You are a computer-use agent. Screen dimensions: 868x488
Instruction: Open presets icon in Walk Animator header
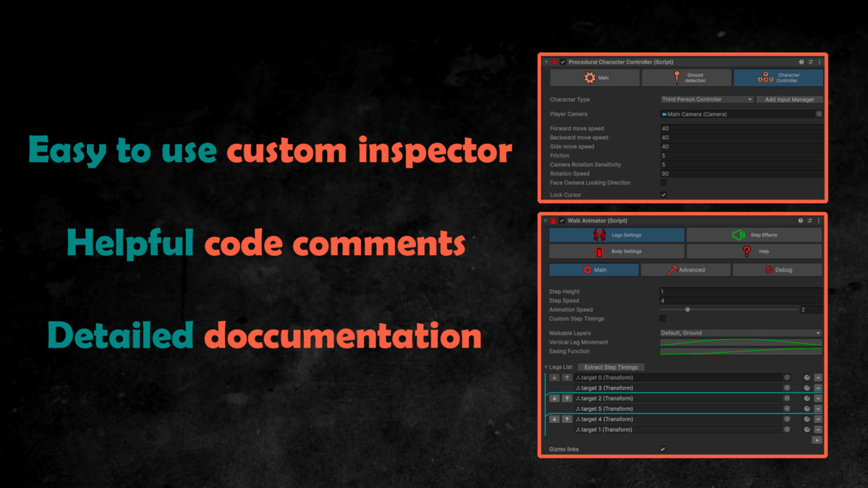[810, 221]
